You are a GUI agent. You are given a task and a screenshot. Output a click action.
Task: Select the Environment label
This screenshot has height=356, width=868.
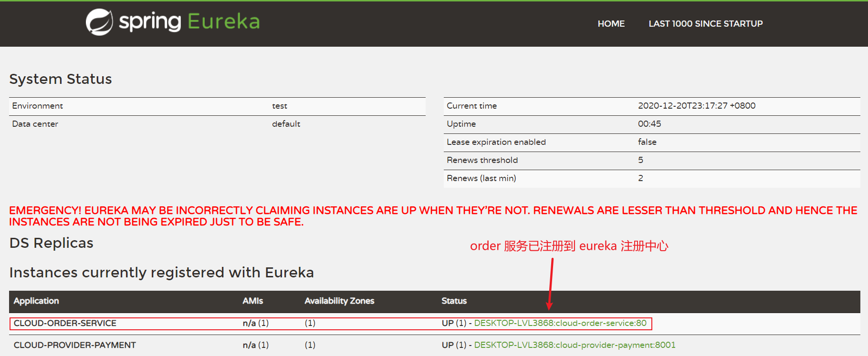click(x=37, y=106)
